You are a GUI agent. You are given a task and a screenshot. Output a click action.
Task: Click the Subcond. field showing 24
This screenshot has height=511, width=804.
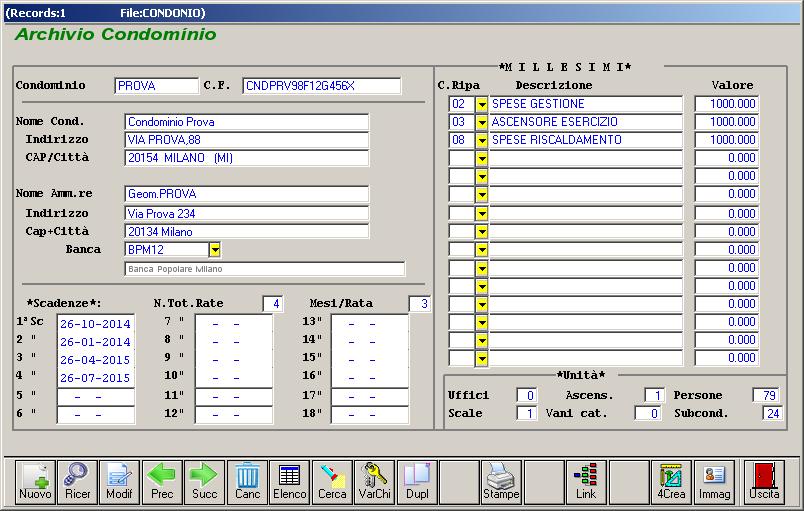[772, 413]
